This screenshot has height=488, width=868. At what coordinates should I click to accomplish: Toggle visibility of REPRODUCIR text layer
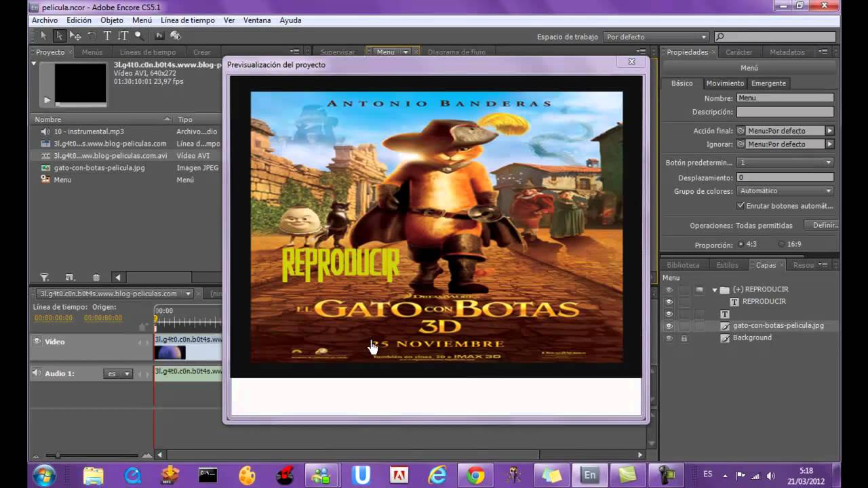(669, 302)
